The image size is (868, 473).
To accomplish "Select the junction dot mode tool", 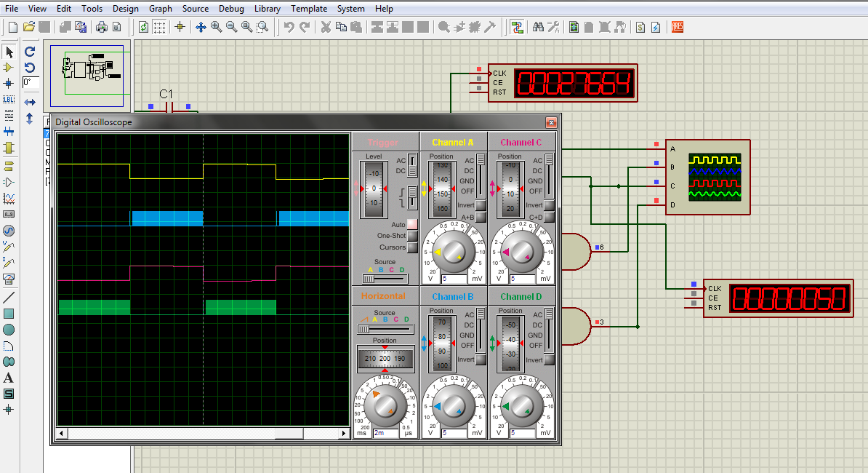I will pyautogui.click(x=9, y=84).
